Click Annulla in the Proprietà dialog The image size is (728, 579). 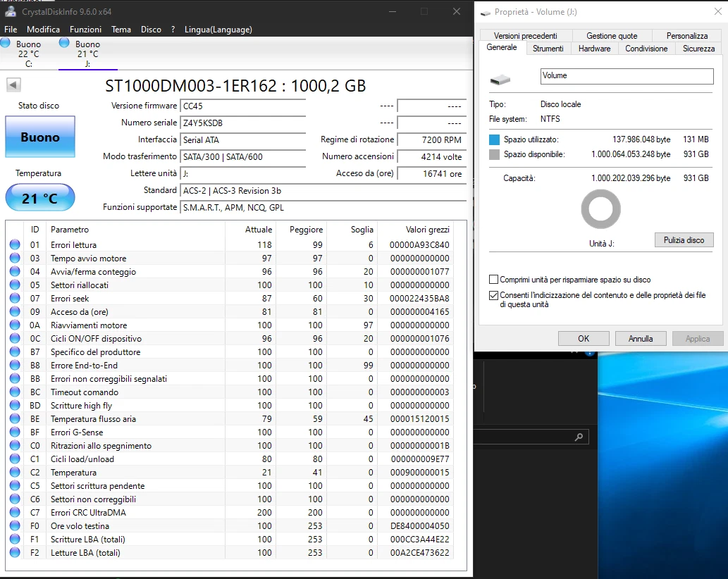point(641,339)
